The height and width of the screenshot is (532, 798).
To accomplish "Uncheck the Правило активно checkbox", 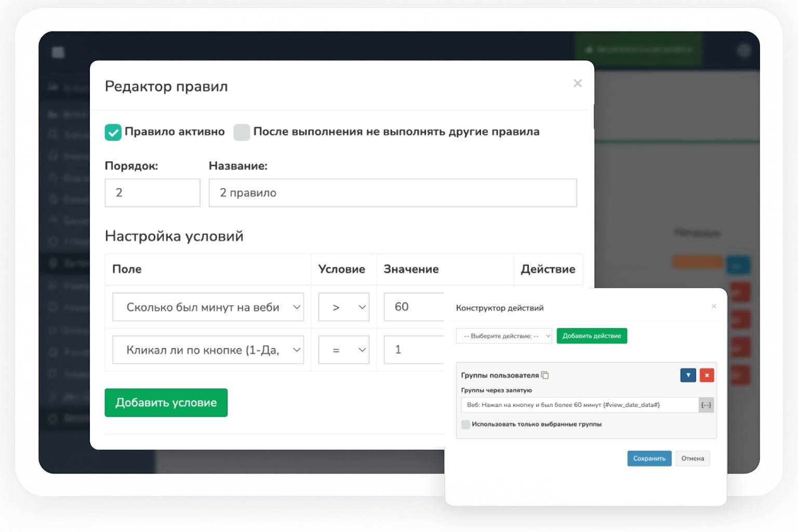I will point(113,132).
